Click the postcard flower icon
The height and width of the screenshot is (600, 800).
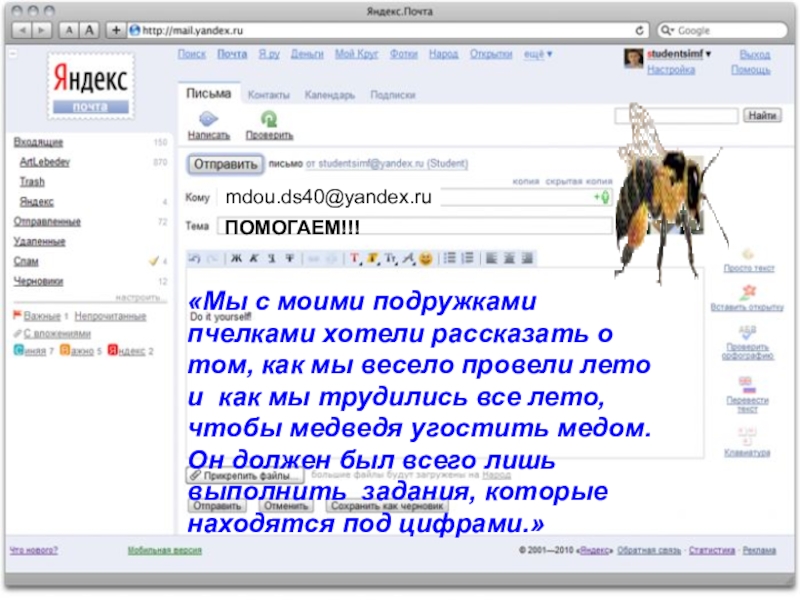pos(748,293)
